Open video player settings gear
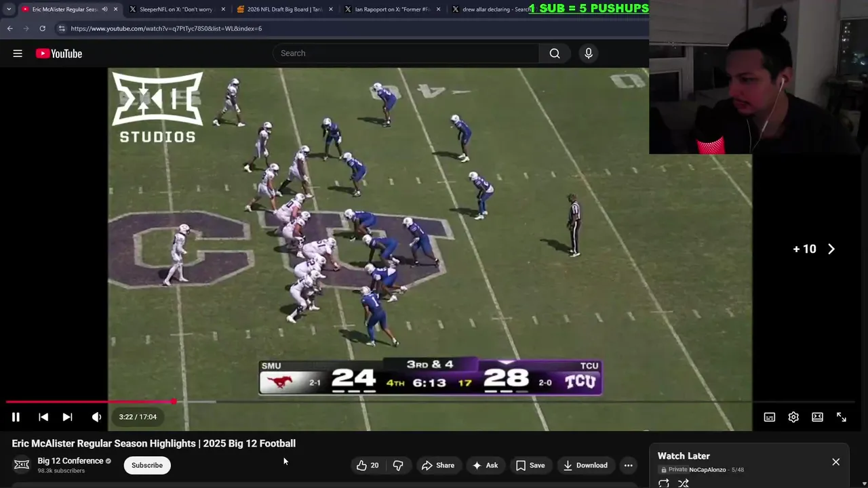Screen dimensions: 868x488 click(793, 417)
